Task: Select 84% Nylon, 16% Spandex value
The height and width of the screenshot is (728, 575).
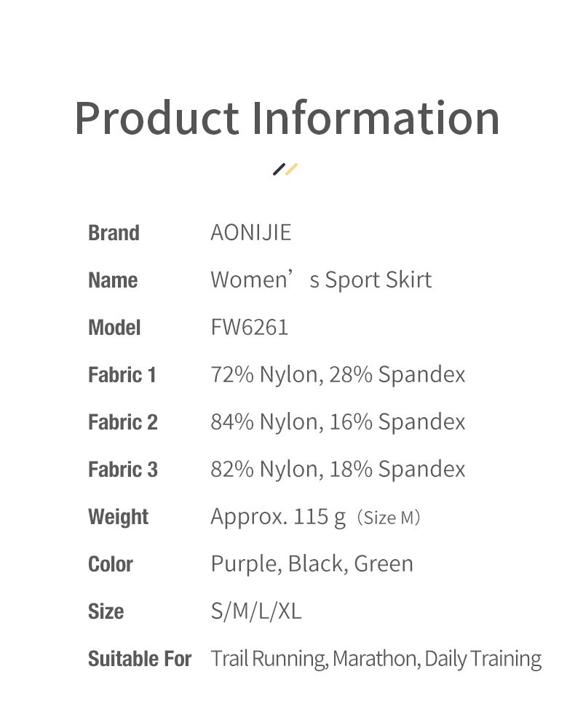Action: [x=338, y=422]
